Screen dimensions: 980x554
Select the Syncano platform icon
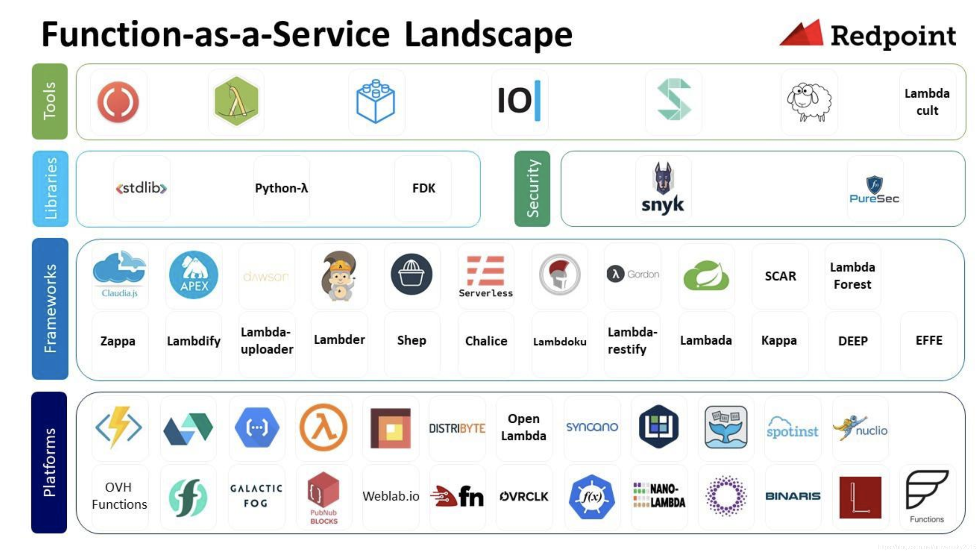(590, 426)
